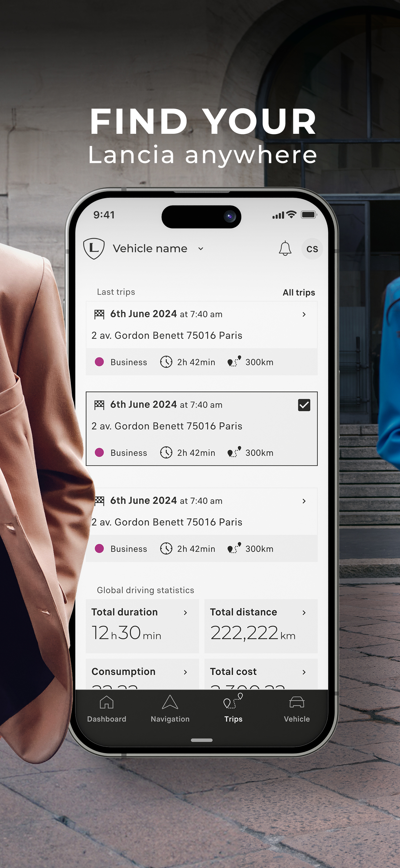The width and height of the screenshot is (400, 868).
Task: Open the Consumption statistics label
Action: tap(124, 672)
